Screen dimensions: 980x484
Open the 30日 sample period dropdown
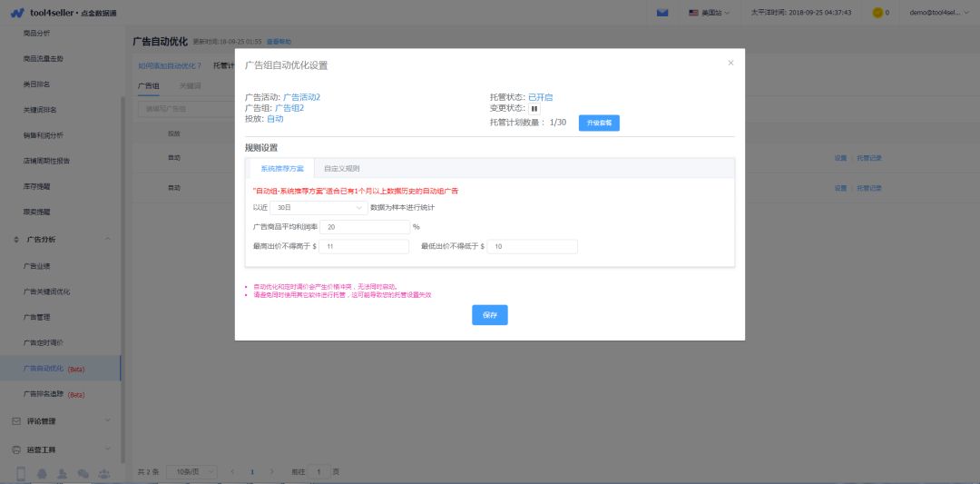(318, 207)
